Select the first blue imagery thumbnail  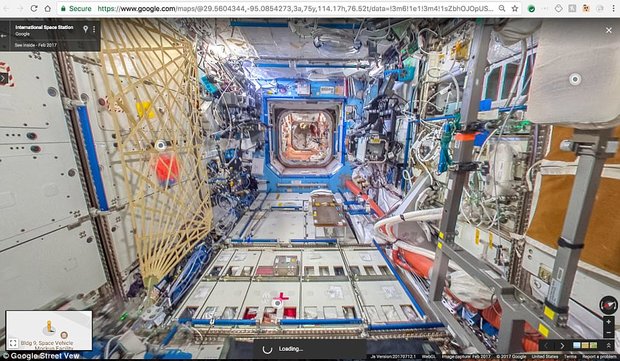click(x=577, y=346)
